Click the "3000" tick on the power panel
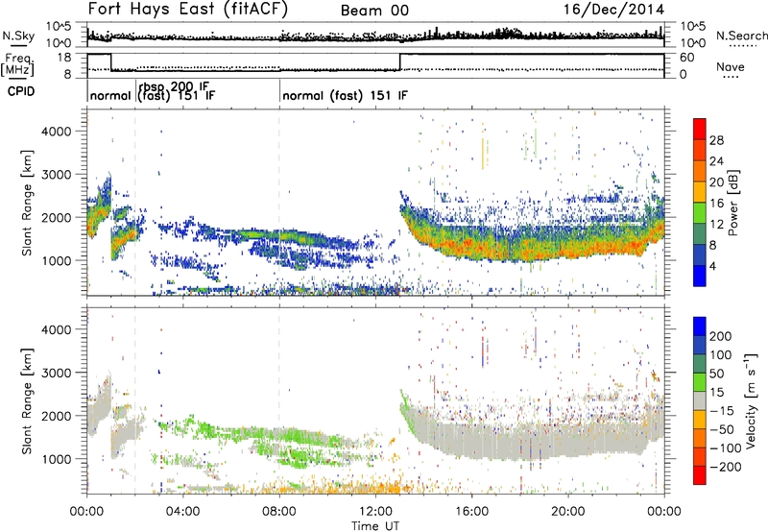Image resolution: width=768 pixels, height=532 pixels. click(56, 175)
